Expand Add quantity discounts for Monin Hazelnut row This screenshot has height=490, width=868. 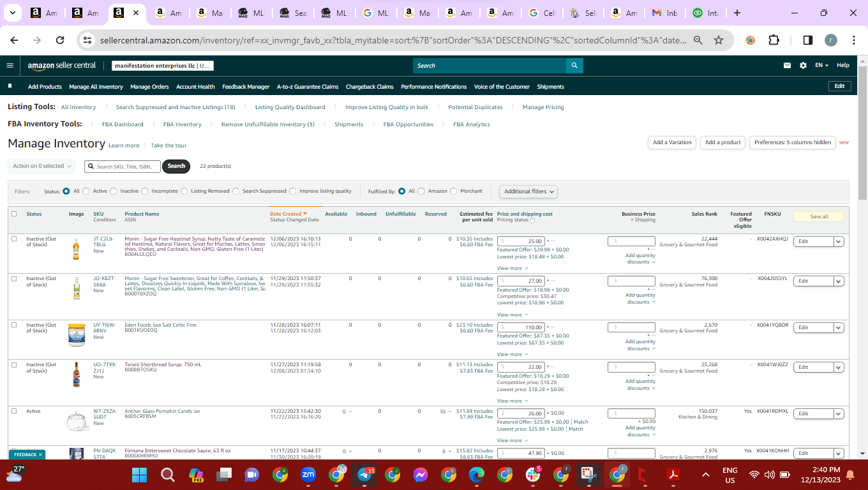640,259
